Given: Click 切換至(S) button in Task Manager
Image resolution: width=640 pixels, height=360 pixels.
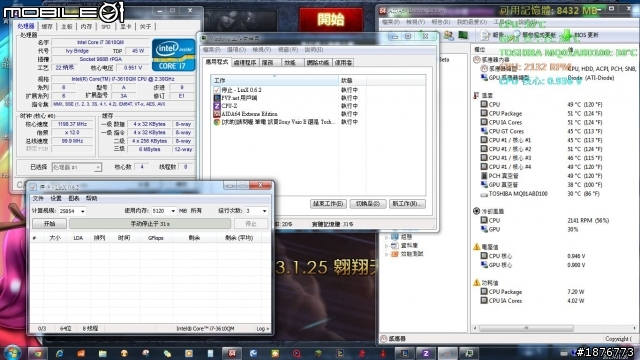Looking at the screenshot, I should 368,204.
